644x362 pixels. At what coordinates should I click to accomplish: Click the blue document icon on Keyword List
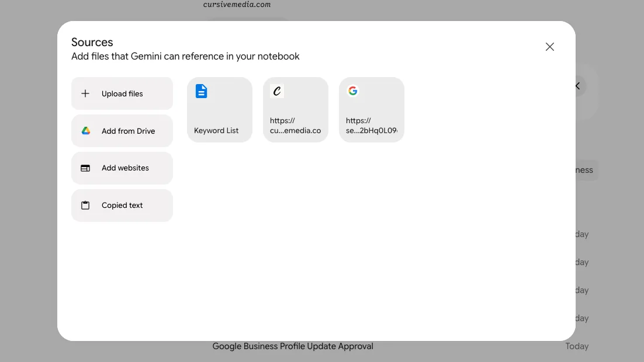point(201,91)
